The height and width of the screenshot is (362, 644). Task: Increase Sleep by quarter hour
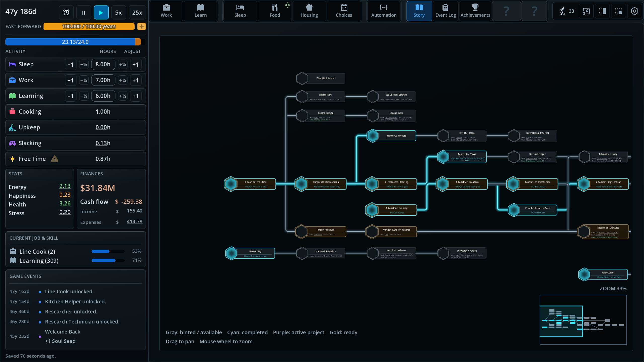[x=123, y=65]
